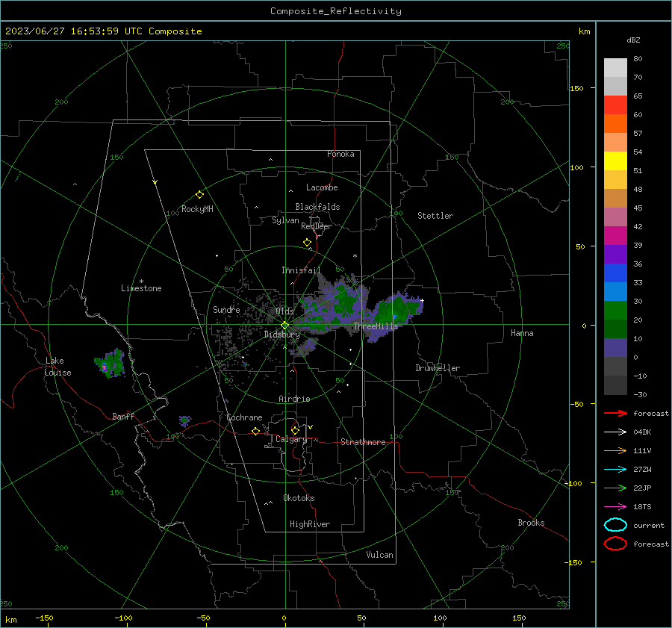Click the Airdrie city label
Image resolution: width=672 pixels, height=628 pixels.
pos(294,399)
